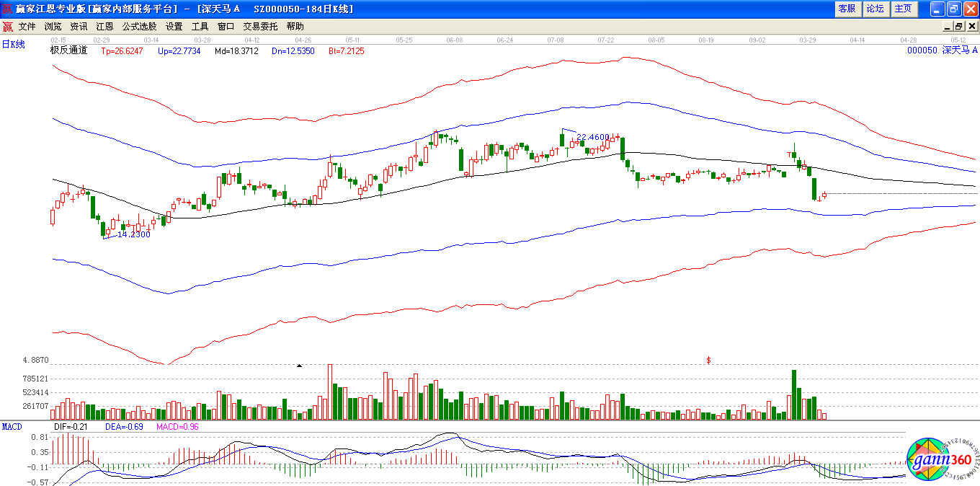Restore down the main application window
The width and height of the screenshot is (980, 486).
tap(954, 9)
